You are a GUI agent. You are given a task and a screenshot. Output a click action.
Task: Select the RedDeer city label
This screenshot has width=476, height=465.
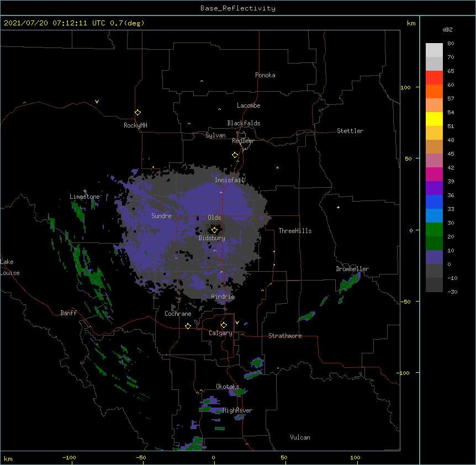click(243, 141)
